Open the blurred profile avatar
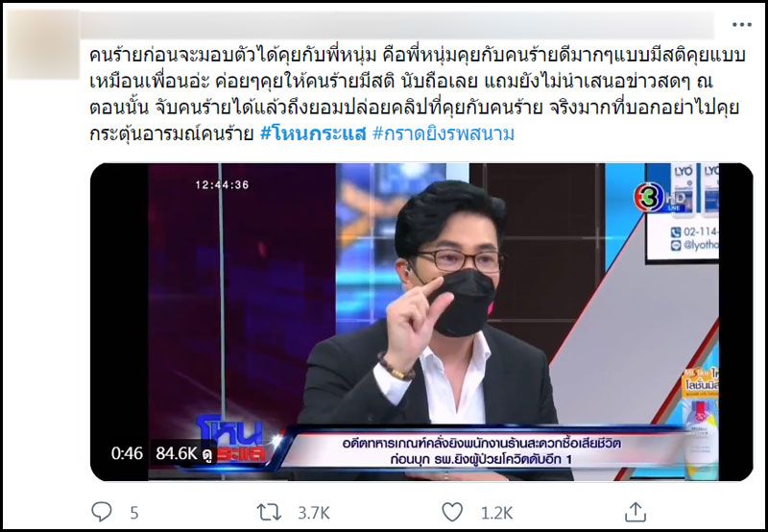 coord(43,44)
